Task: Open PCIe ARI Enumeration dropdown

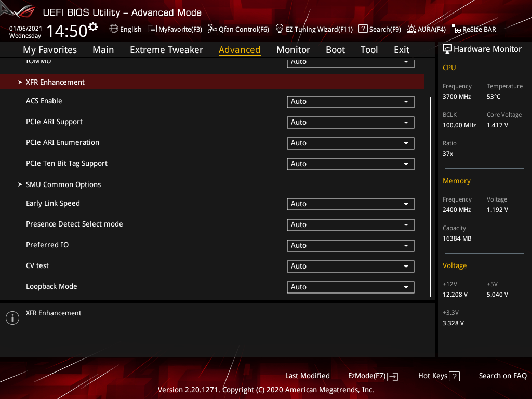Action: [x=351, y=143]
